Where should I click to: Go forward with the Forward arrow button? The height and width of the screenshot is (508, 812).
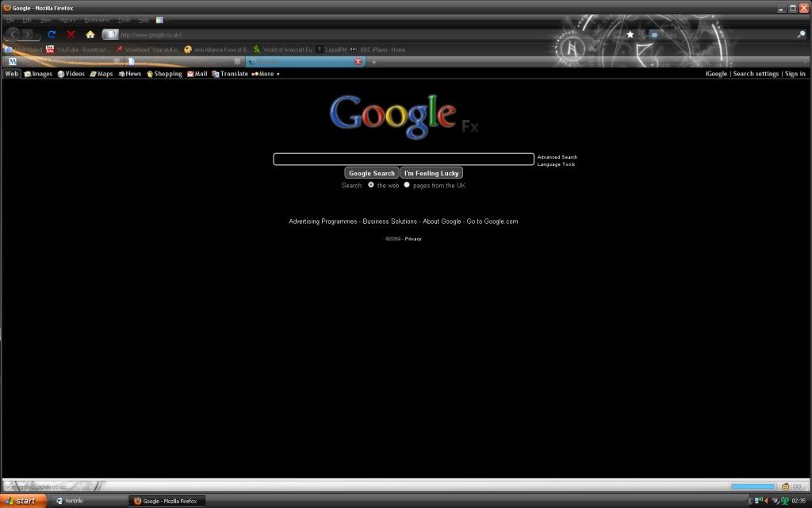(29, 34)
